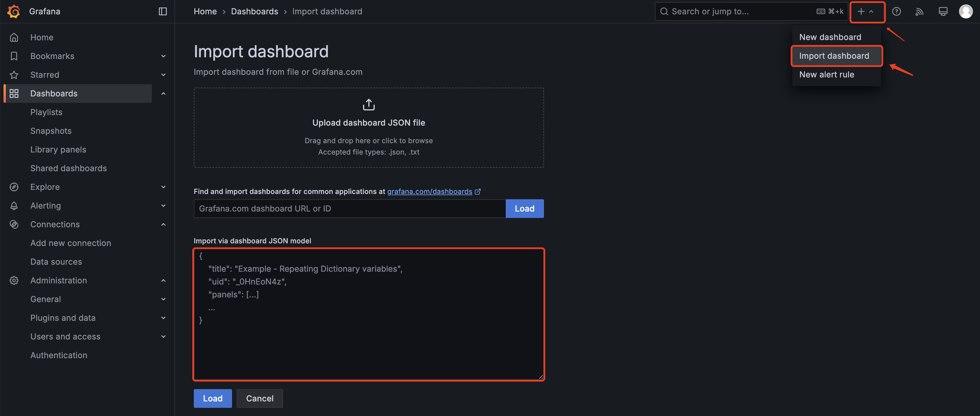Collapse the Connections section chevron
This screenshot has height=416, width=980.
(x=164, y=224)
